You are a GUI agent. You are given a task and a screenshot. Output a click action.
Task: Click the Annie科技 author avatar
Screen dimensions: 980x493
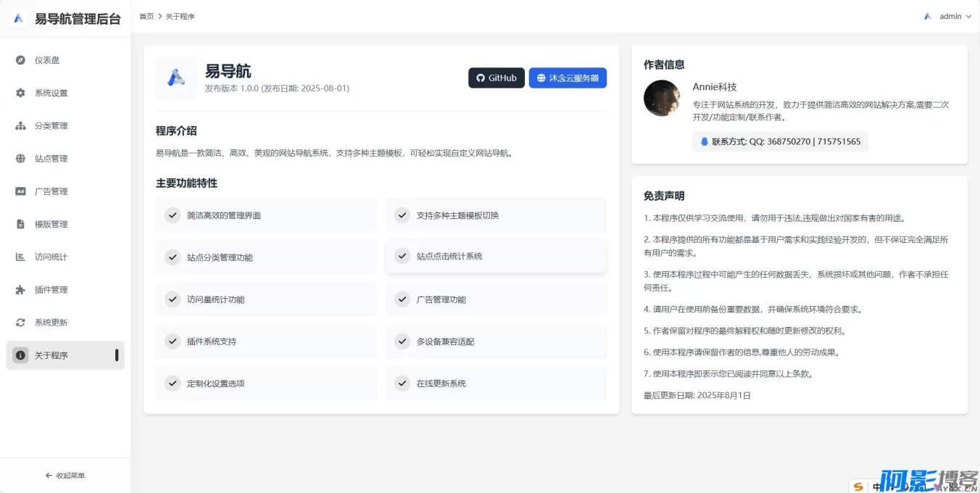tap(662, 98)
